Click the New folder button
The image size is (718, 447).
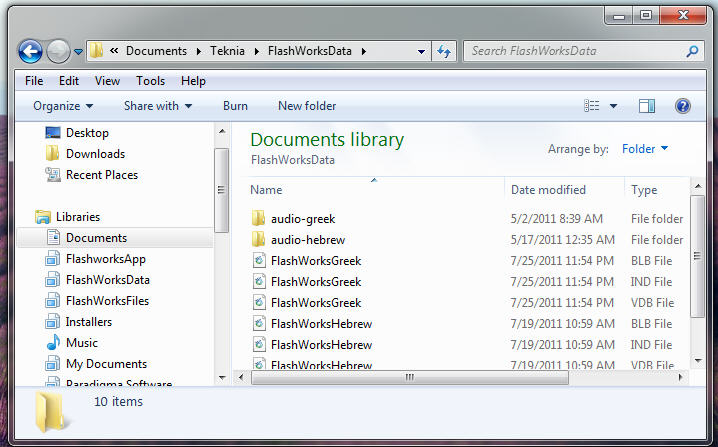pyautogui.click(x=307, y=106)
